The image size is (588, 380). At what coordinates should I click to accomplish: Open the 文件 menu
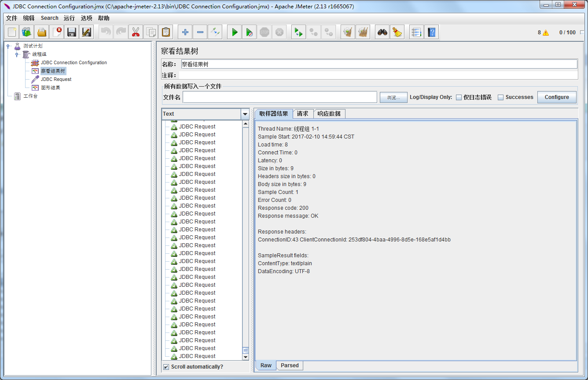[11, 18]
